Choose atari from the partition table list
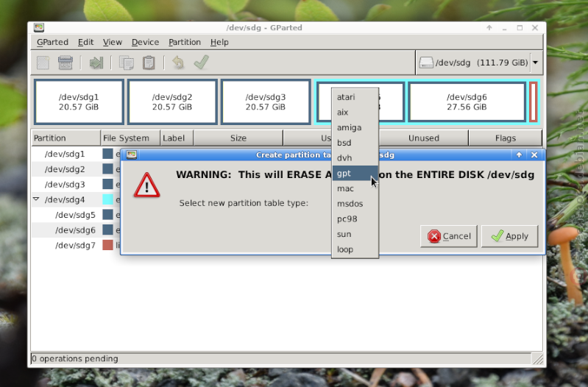 pyautogui.click(x=355, y=97)
